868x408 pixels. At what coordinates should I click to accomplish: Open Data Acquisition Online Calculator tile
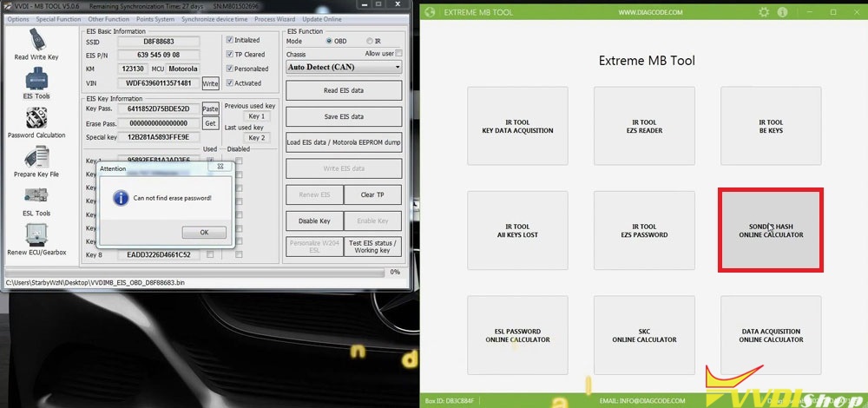771,335
